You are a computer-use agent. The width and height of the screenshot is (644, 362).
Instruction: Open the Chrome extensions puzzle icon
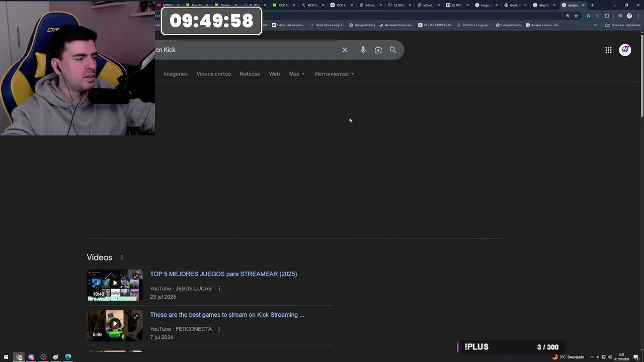point(607,16)
